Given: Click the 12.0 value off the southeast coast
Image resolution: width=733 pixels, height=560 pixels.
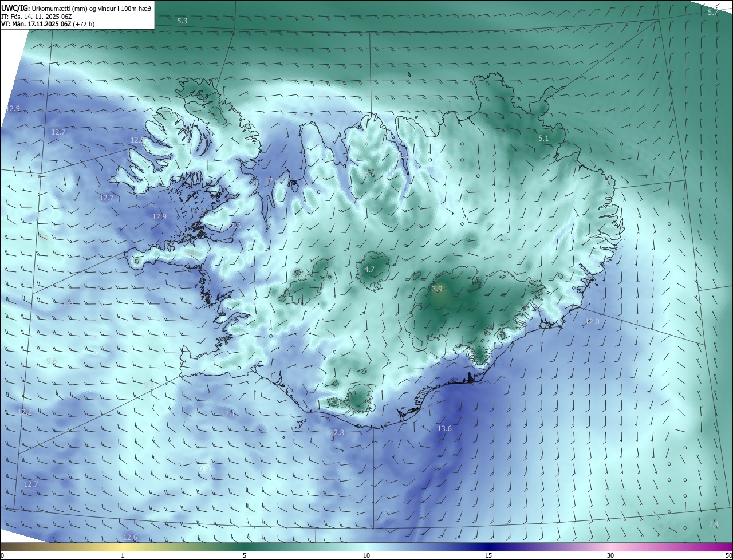Looking at the screenshot, I should click(592, 322).
